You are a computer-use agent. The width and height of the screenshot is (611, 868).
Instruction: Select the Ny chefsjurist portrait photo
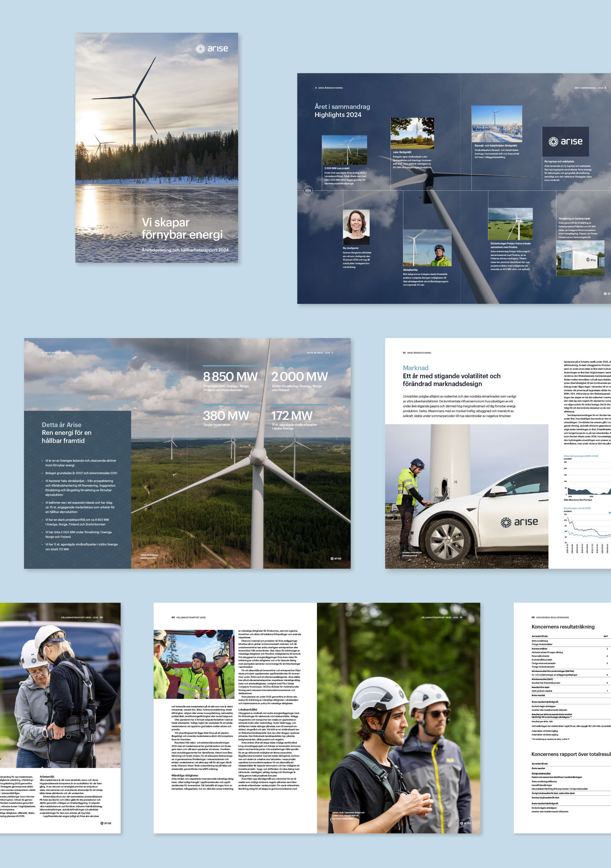pos(356,227)
